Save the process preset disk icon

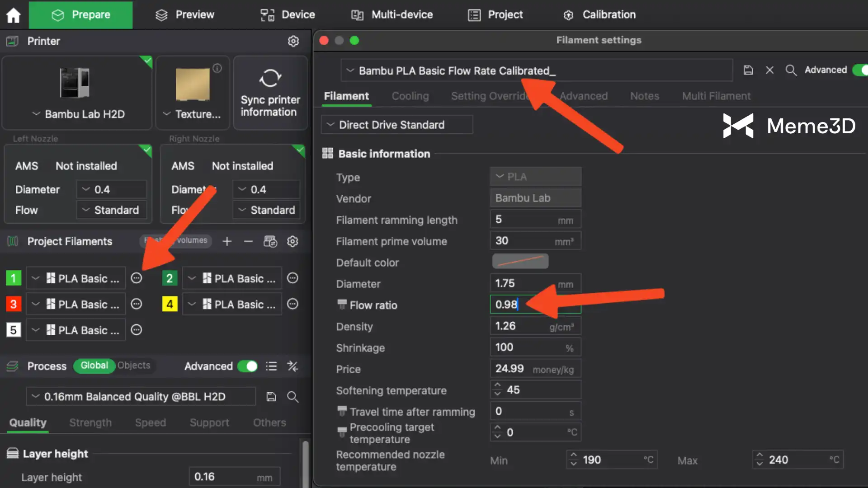pos(271,397)
